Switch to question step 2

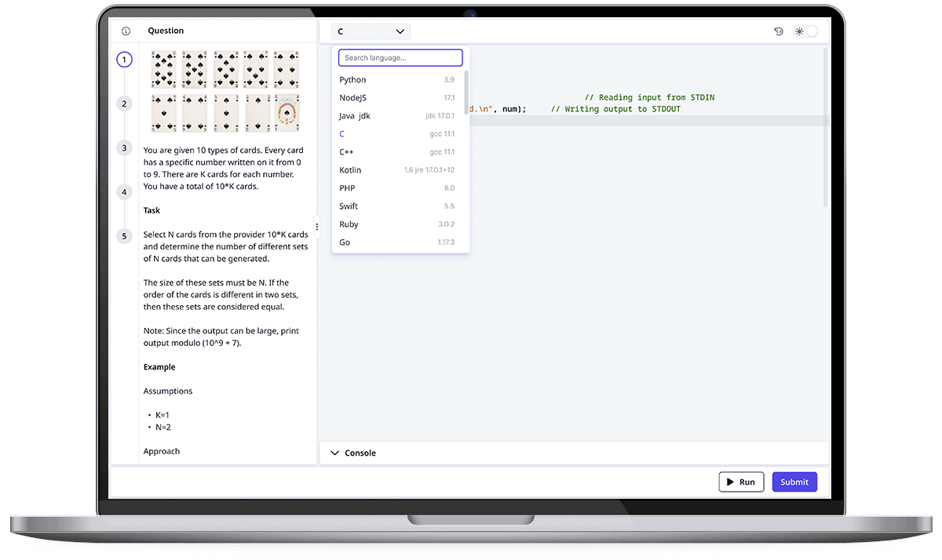pyautogui.click(x=124, y=103)
